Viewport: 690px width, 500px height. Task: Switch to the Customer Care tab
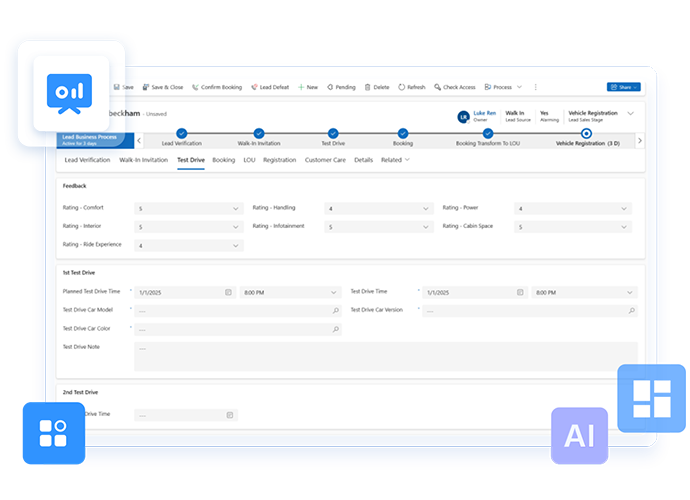pyautogui.click(x=324, y=160)
